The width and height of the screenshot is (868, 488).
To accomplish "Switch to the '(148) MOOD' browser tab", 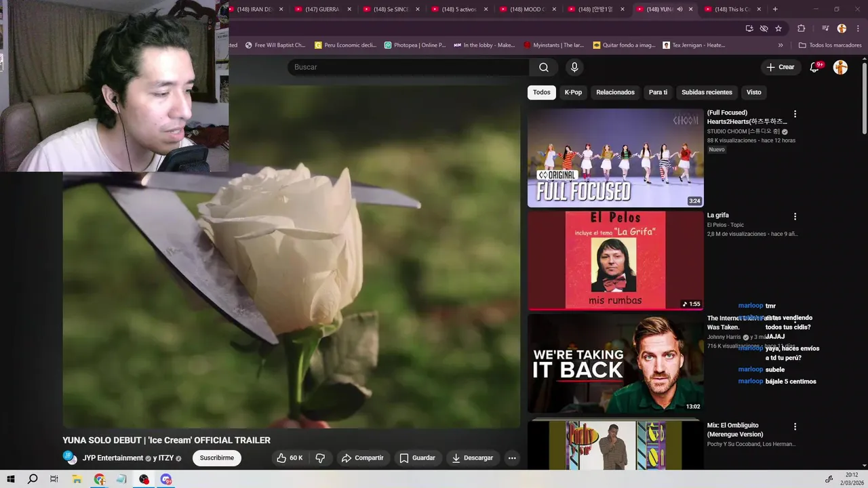I will 527,9.
